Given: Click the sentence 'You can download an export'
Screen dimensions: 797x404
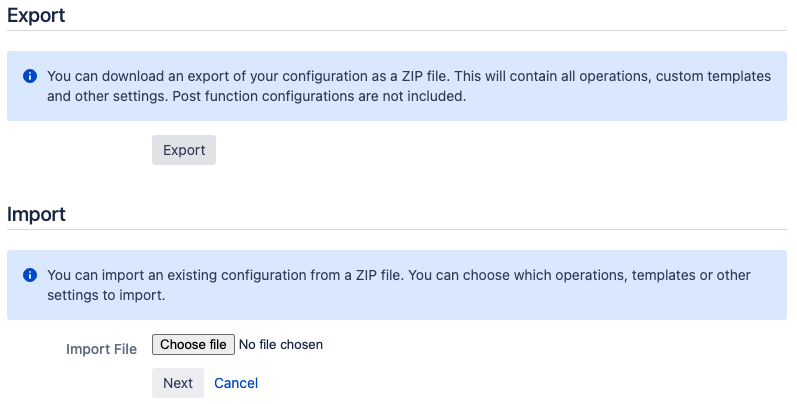Looking at the screenshot, I should click(x=249, y=76).
